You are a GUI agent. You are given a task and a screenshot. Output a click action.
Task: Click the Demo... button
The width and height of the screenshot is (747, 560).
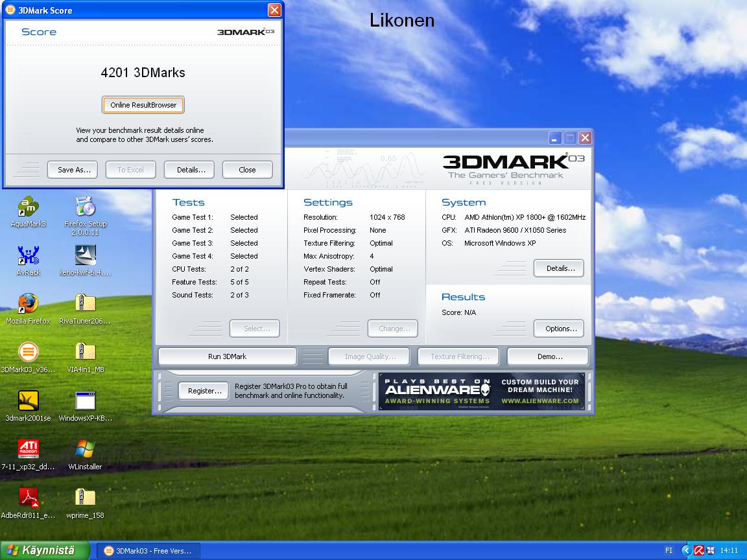[x=549, y=356]
